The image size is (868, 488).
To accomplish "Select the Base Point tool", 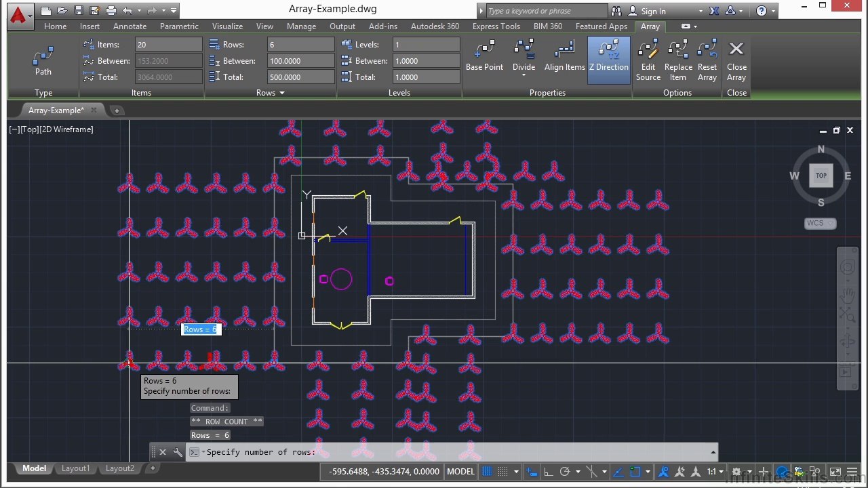I will 484,56.
